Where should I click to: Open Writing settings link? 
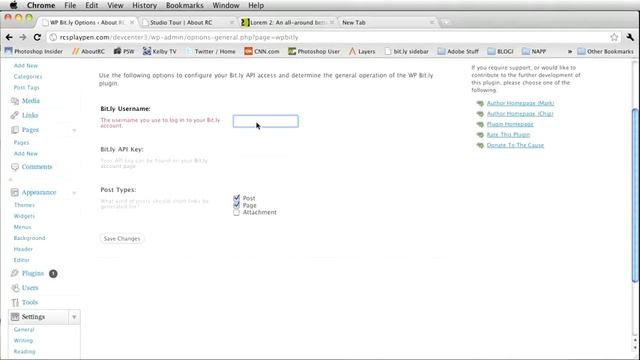[23, 340]
